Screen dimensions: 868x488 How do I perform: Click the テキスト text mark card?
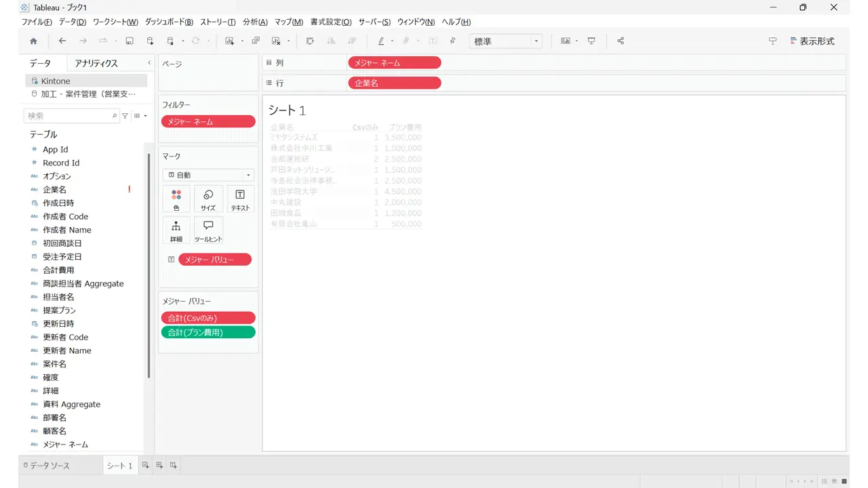coord(240,199)
